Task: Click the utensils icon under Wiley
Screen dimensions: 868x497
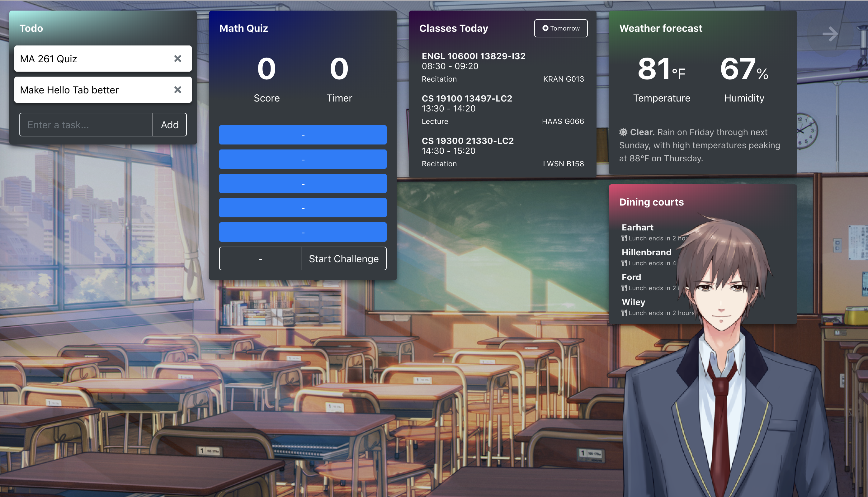Action: pyautogui.click(x=624, y=313)
